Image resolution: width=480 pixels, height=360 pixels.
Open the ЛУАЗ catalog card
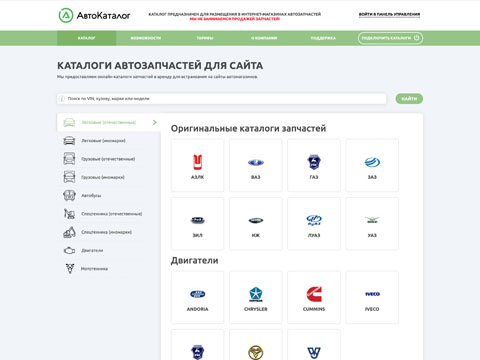314,224
